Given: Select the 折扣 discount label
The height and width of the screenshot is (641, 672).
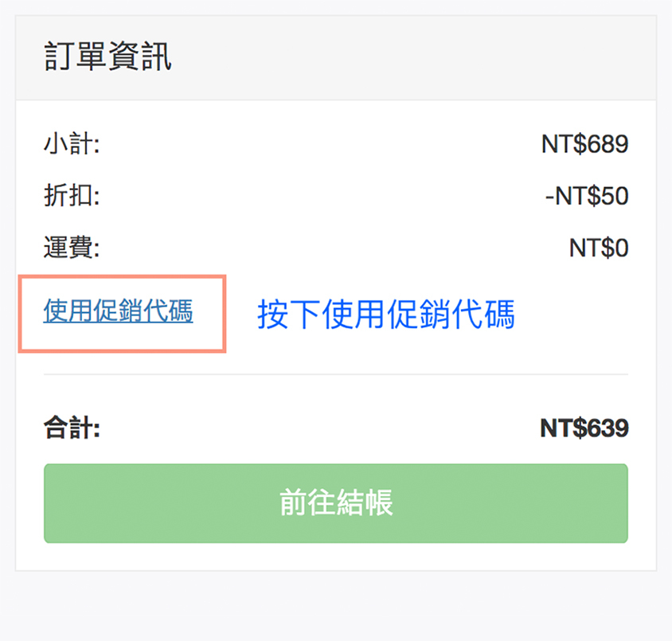Looking at the screenshot, I should pos(71,196).
